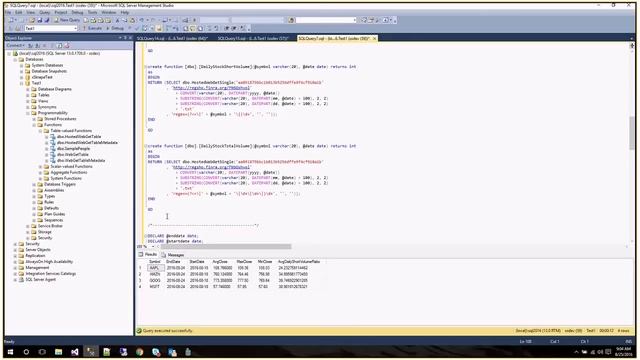The width and height of the screenshot is (640, 360).
Task: Select the Aggregate Functions folder
Action: (x=69, y=172)
